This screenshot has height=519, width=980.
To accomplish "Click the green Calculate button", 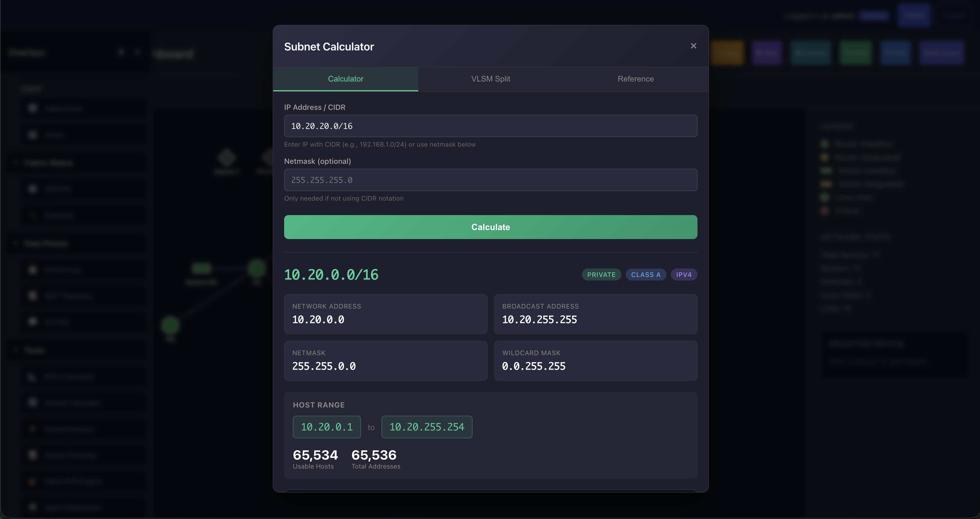I will [490, 227].
